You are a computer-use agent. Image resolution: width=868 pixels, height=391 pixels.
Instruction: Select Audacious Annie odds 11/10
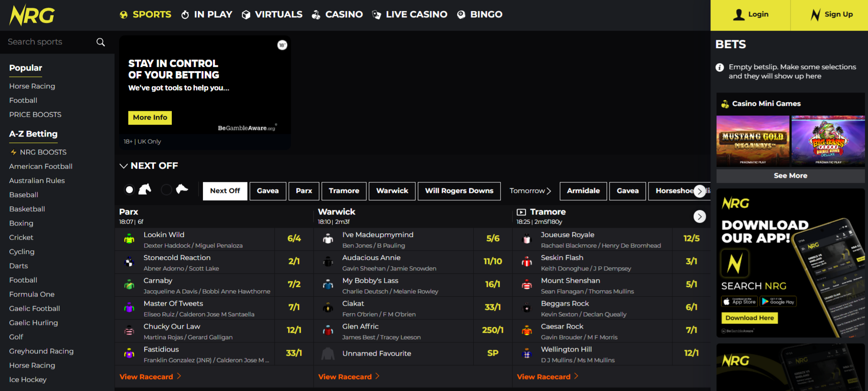(x=493, y=262)
